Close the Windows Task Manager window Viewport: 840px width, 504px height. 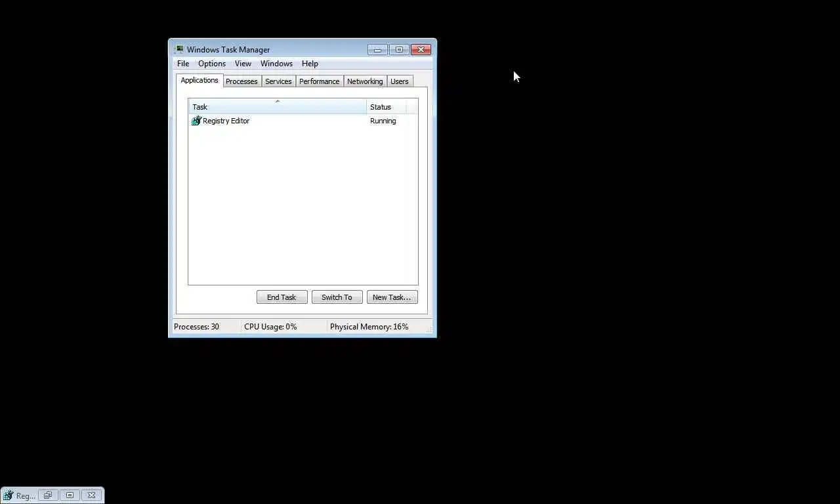421,50
